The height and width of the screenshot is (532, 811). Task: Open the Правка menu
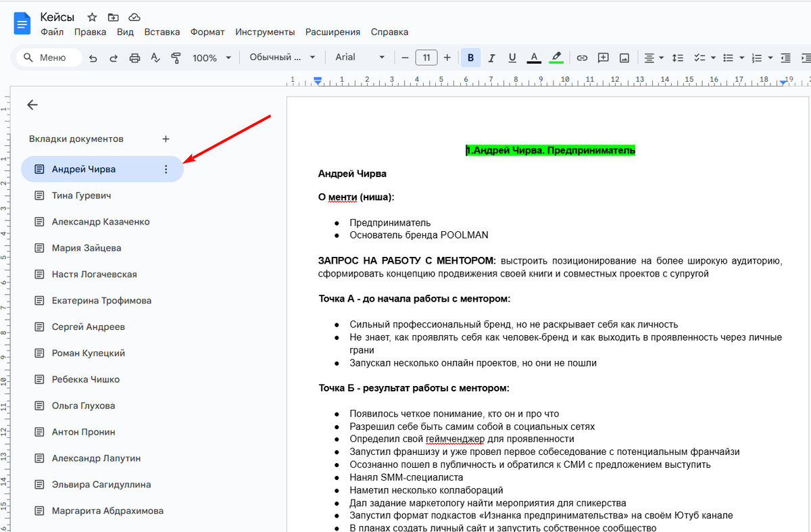click(x=90, y=32)
